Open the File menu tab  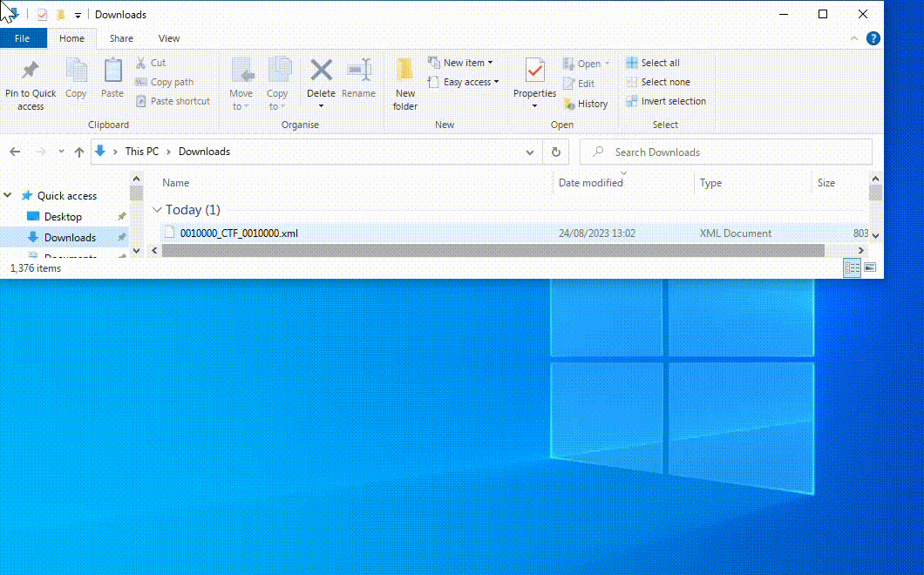pos(23,38)
